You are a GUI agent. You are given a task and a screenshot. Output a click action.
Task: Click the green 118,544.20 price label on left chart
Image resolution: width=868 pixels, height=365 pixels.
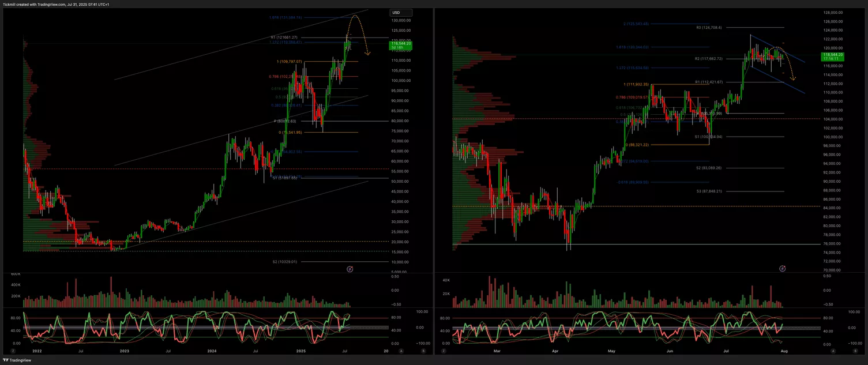[400, 45]
